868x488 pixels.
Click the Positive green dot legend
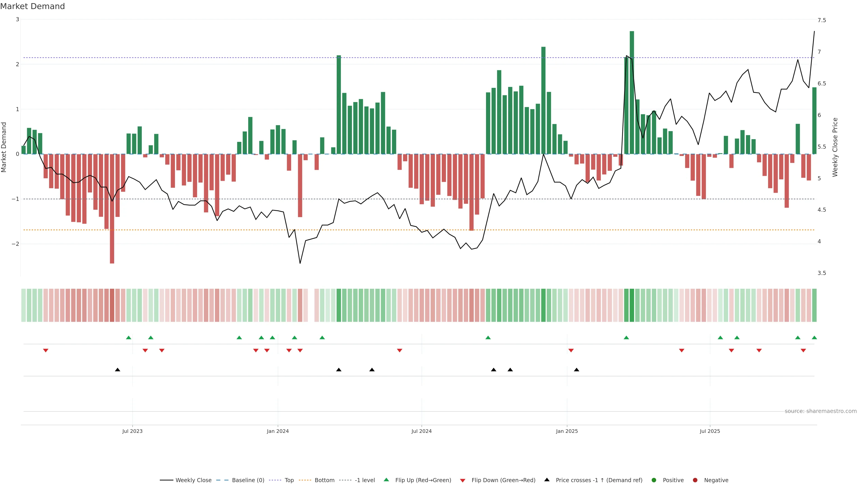click(654, 480)
